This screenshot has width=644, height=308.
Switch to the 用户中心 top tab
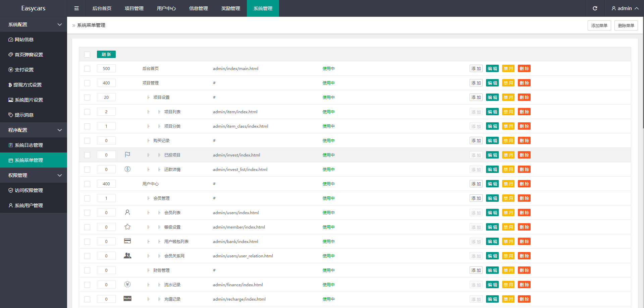pos(166,8)
